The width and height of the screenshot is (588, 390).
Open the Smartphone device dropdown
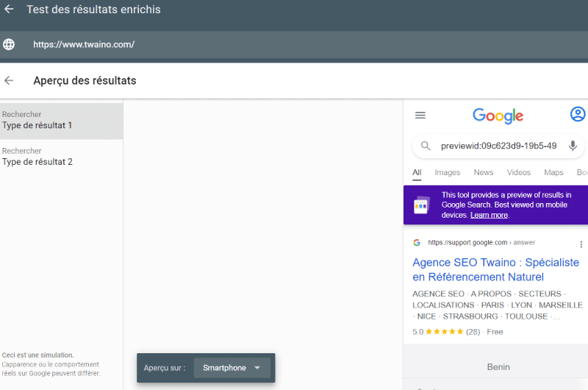click(232, 368)
